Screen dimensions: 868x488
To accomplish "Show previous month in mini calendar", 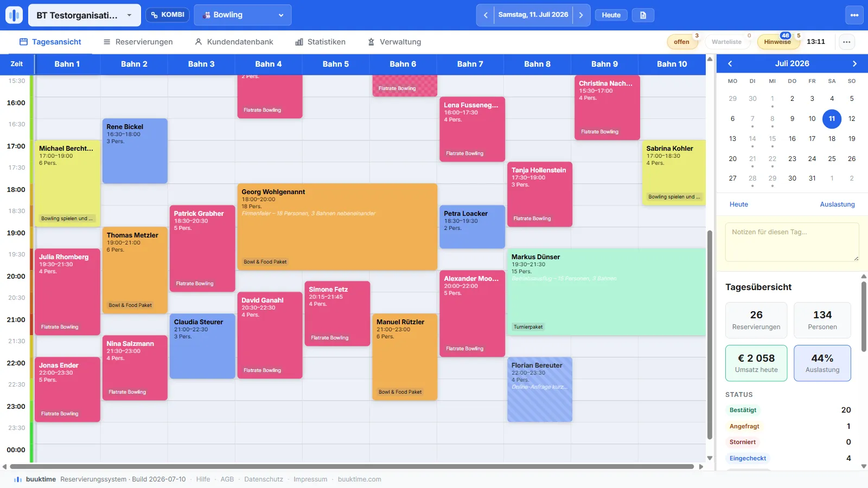I will click(x=730, y=63).
